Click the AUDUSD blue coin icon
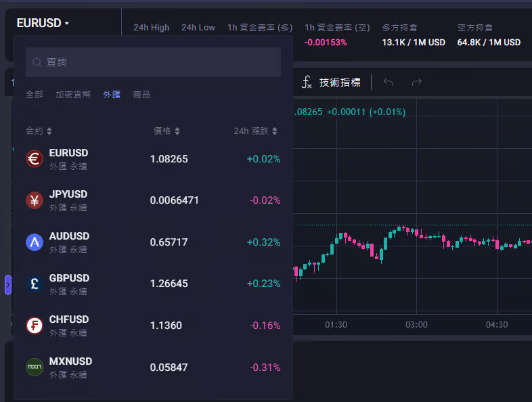532x402 pixels. 35,242
